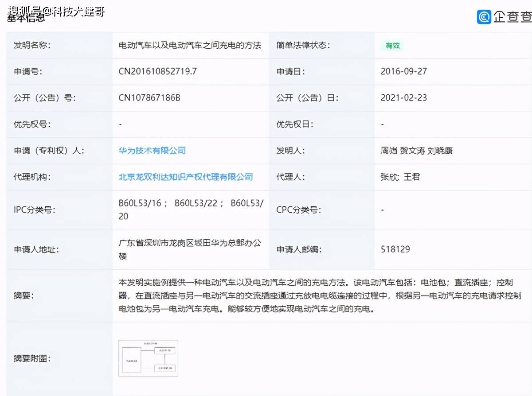Click the 企查查 logo icon
Viewport: 532px width, 396px height.
tap(484, 16)
